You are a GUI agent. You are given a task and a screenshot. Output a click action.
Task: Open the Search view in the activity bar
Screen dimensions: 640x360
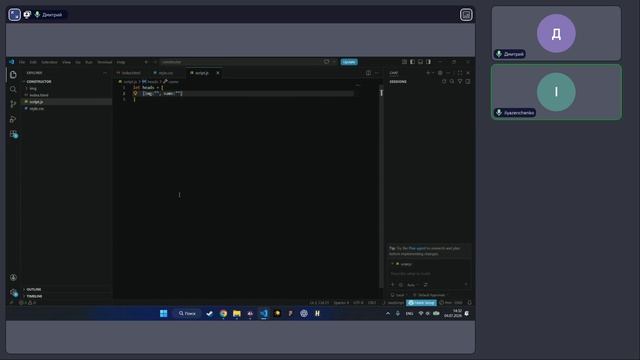(x=13, y=89)
